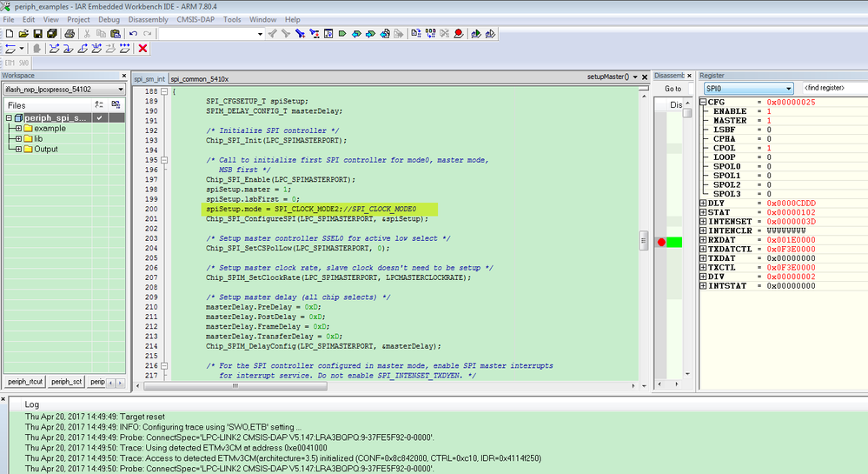
Task: Close the Disassembly panel
Action: (689, 76)
